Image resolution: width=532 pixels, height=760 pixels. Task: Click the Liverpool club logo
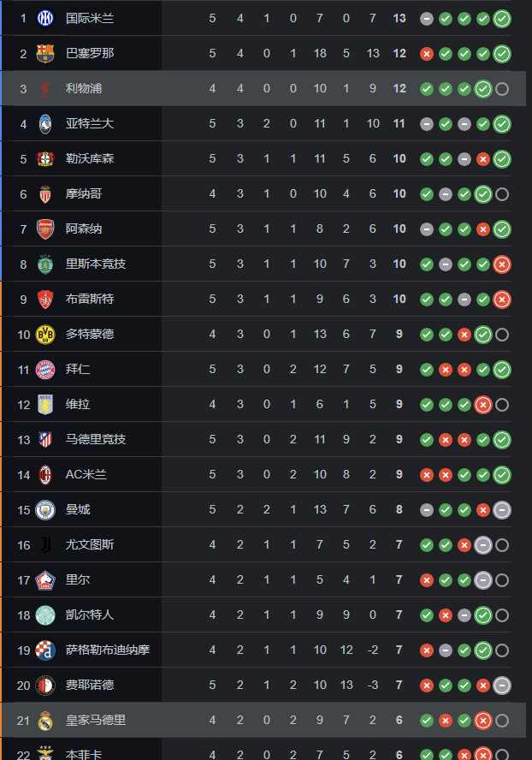[45, 89]
